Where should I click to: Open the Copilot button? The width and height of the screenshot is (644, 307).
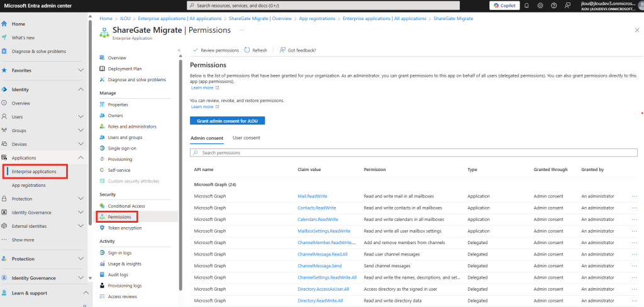[x=504, y=5]
